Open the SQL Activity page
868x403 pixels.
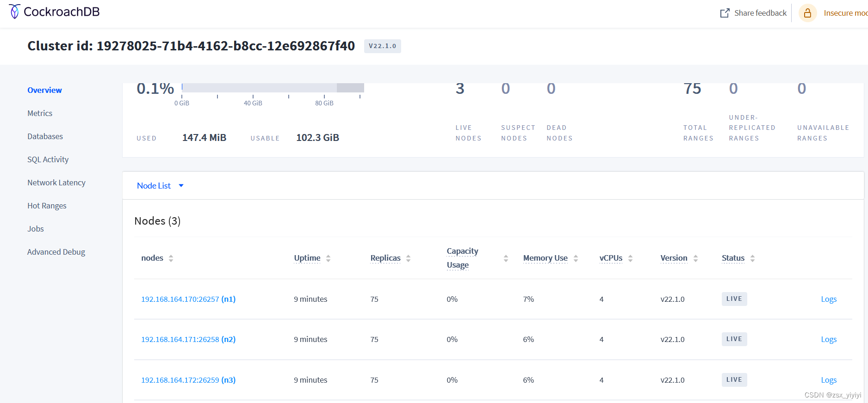coord(48,159)
